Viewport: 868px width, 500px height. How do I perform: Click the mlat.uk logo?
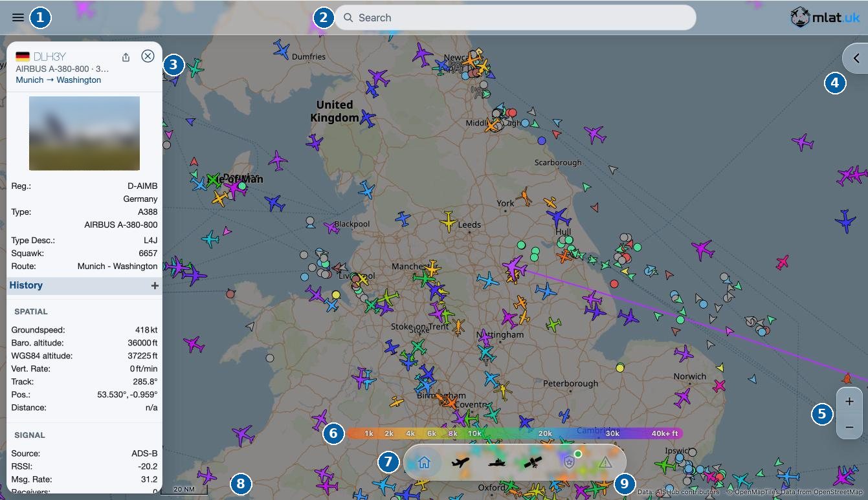pos(825,17)
